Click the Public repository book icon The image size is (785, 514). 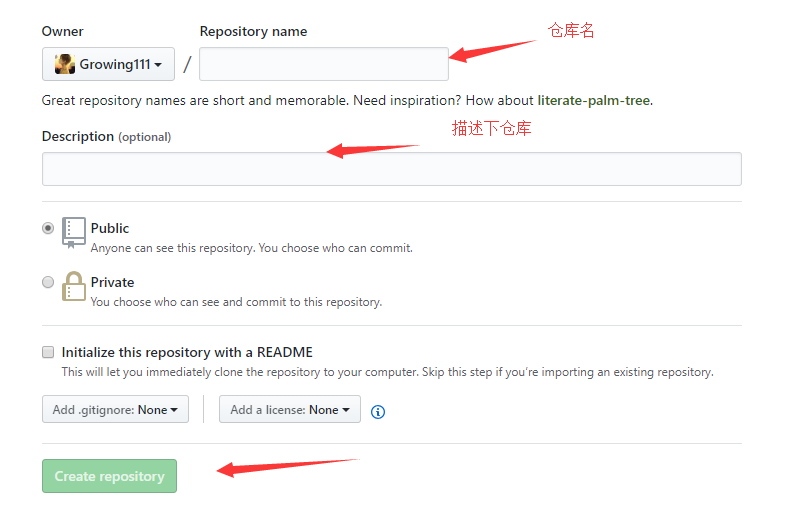[74, 233]
